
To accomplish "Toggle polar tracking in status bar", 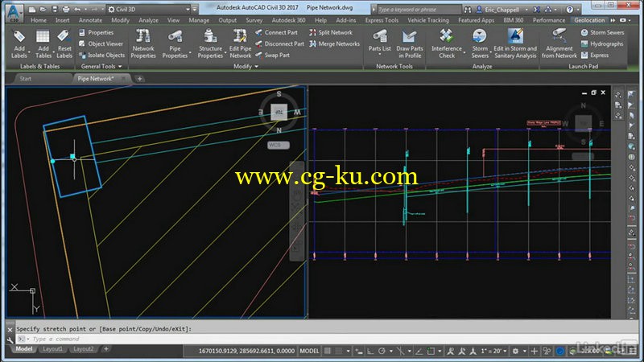I will point(382,351).
